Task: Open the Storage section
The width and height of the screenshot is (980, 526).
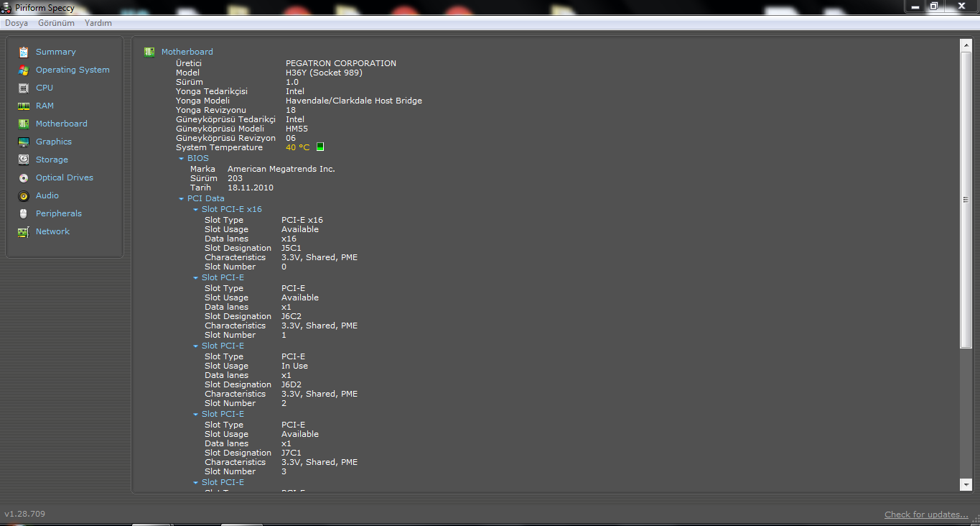Action: (52, 160)
